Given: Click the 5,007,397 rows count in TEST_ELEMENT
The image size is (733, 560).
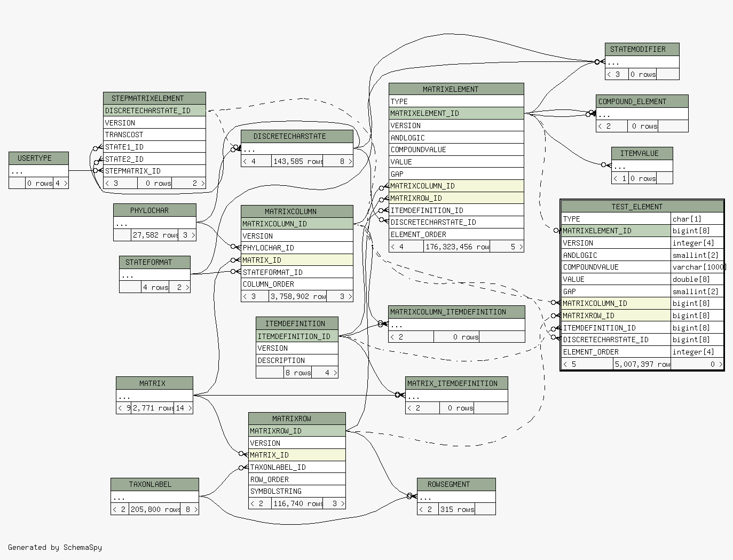Looking at the screenshot, I should point(642,364).
